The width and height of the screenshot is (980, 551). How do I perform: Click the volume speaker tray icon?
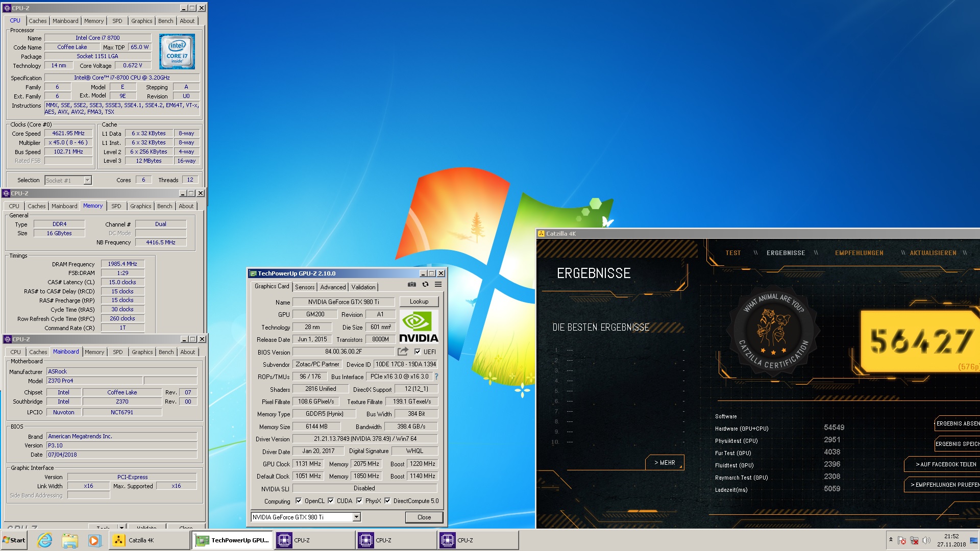tap(926, 540)
